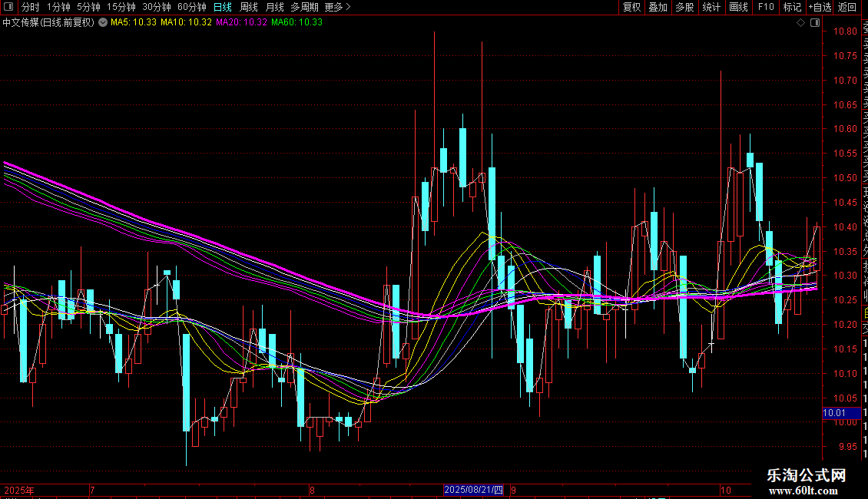Click the left panel toggle icon
The width and height of the screenshot is (868, 499).
pyautogui.click(x=8, y=7)
